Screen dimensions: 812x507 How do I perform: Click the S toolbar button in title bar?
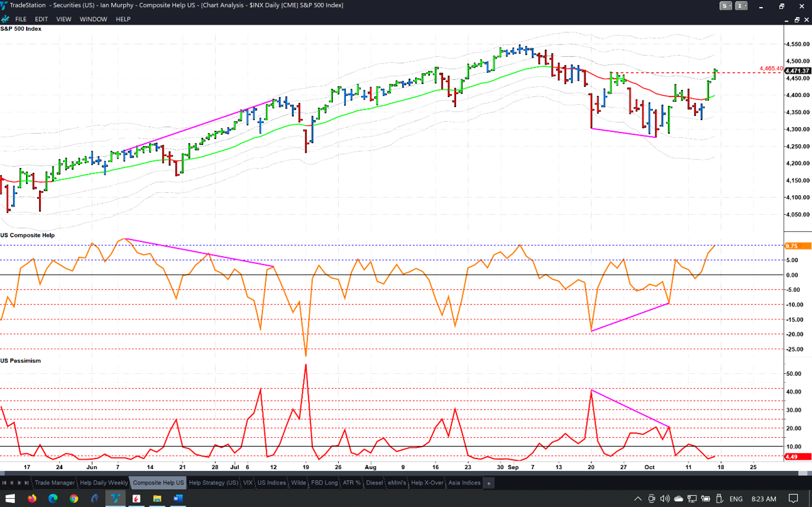point(725,6)
